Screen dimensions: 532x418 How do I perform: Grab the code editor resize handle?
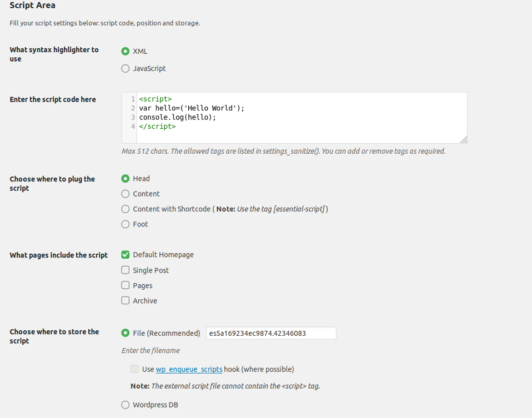click(x=463, y=139)
